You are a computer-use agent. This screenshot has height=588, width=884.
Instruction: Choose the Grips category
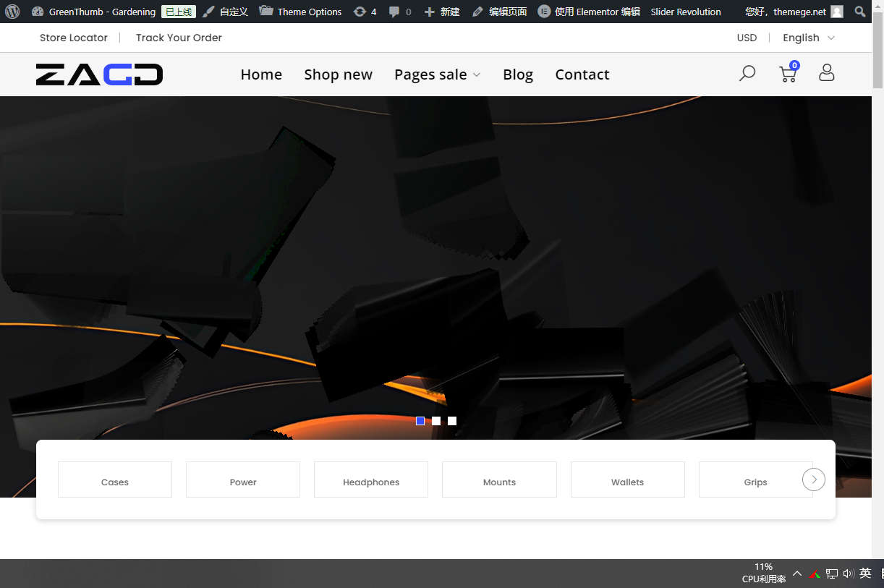point(756,480)
